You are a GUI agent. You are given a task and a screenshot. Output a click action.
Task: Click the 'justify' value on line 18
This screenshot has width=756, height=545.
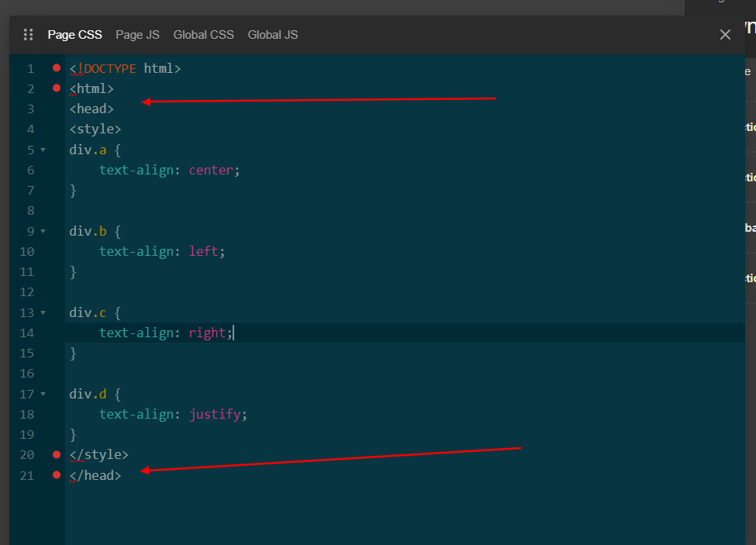(x=214, y=415)
